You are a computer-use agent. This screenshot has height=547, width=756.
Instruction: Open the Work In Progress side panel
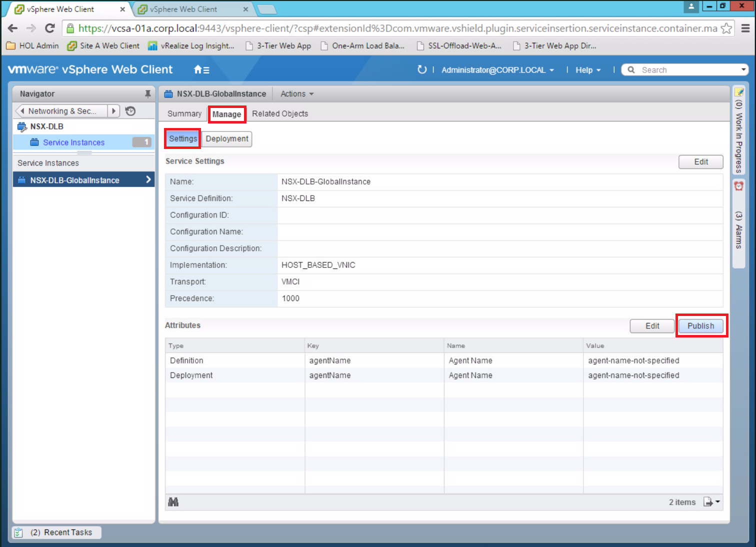tap(738, 131)
